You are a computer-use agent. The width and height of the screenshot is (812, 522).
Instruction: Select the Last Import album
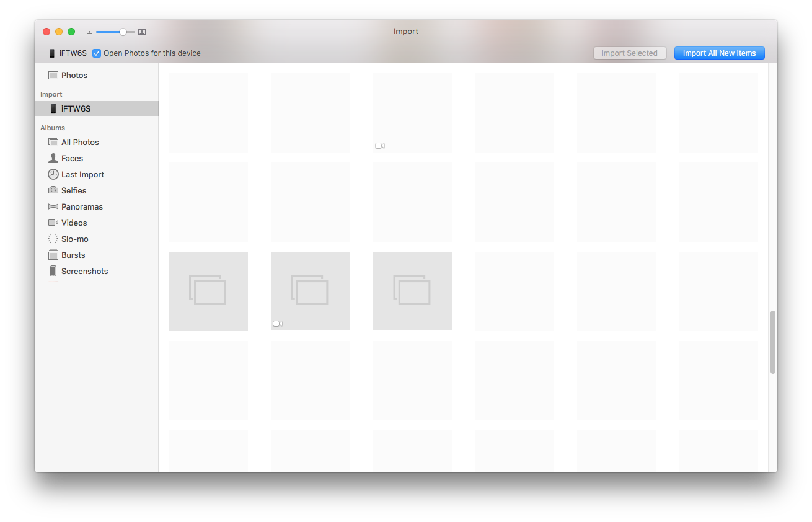click(81, 174)
